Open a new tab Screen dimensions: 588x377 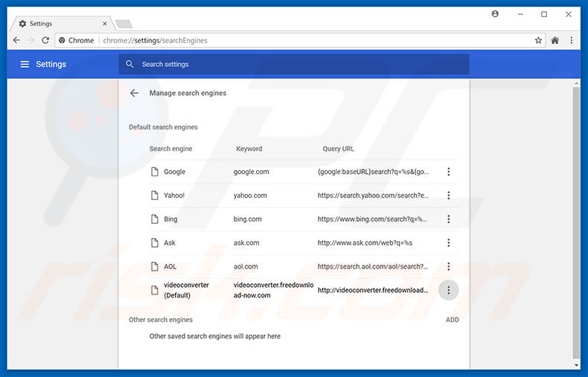[x=124, y=24]
